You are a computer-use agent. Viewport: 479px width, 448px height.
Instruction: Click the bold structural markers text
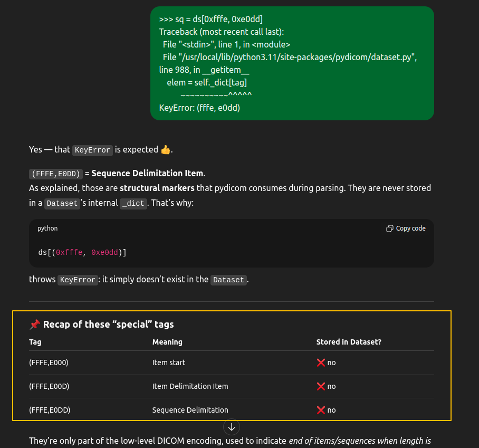[x=157, y=188]
